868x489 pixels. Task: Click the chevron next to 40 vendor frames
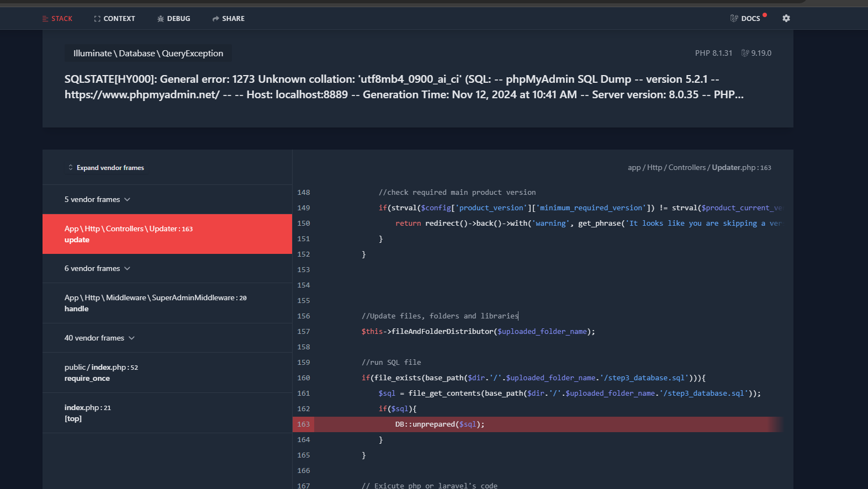coord(131,338)
